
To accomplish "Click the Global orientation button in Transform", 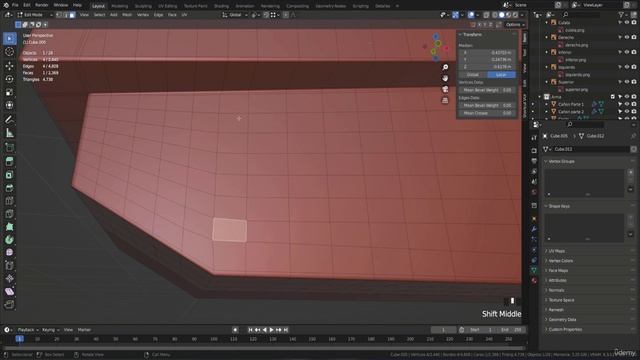I will [x=473, y=75].
